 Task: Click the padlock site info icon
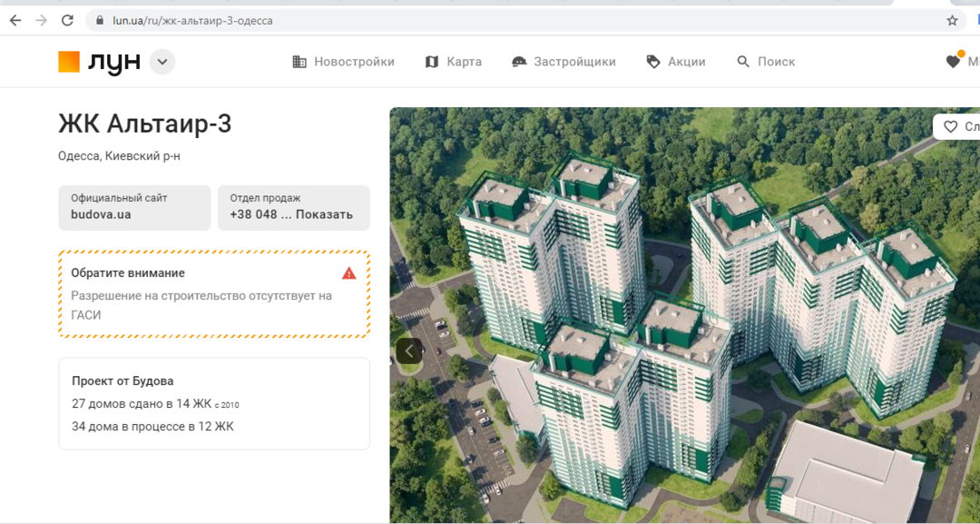coord(100,20)
